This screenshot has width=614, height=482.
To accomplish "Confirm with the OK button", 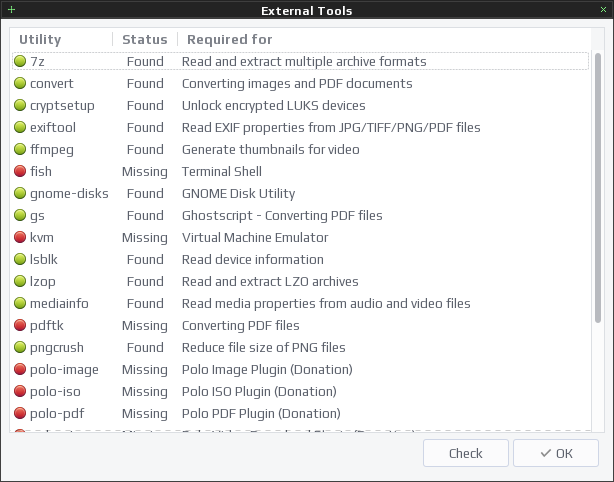I will (556, 453).
